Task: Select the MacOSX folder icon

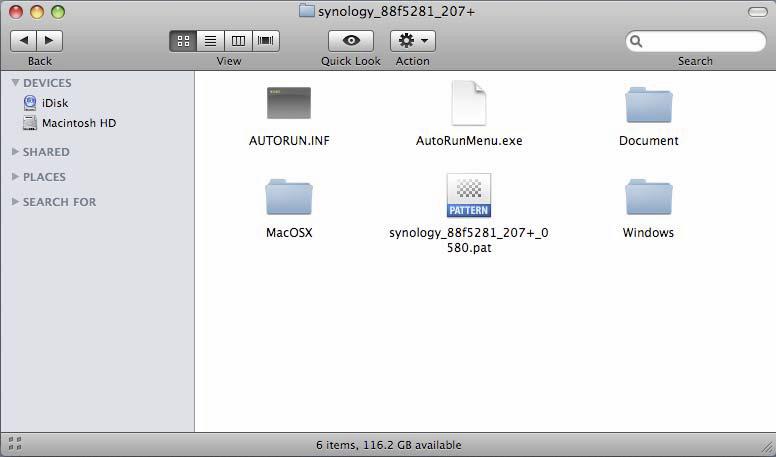Action: (x=289, y=197)
